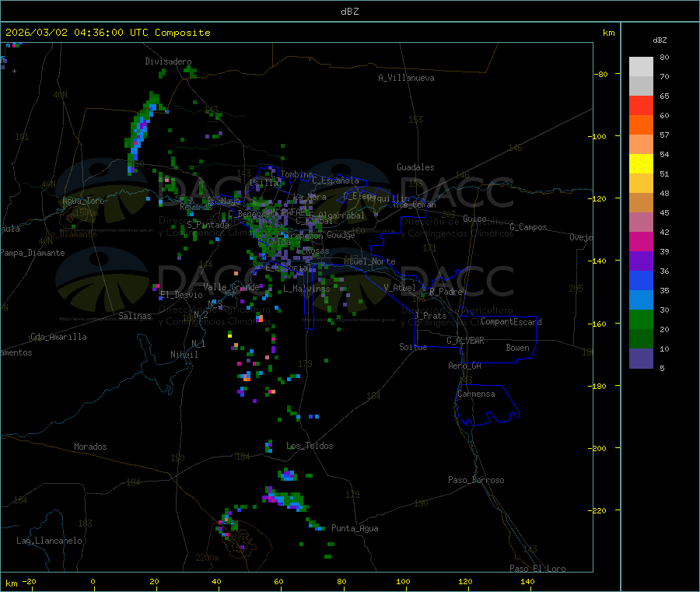Viewport: 700px width, 592px height.
Task: Click the Punta_Agua location label
Action: coord(355,528)
